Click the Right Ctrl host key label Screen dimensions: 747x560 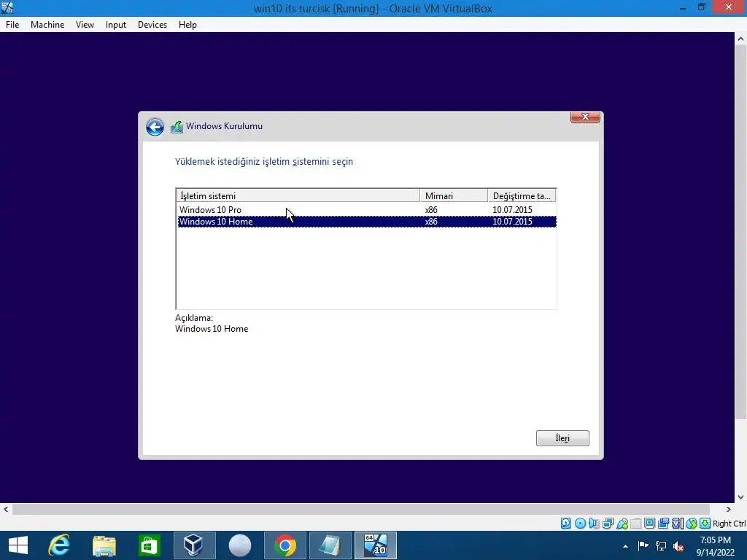pos(729,524)
